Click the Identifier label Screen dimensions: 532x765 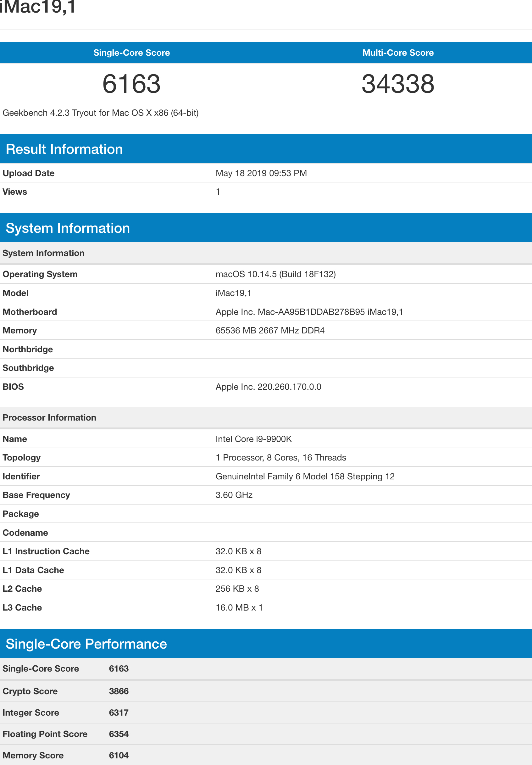tap(21, 477)
